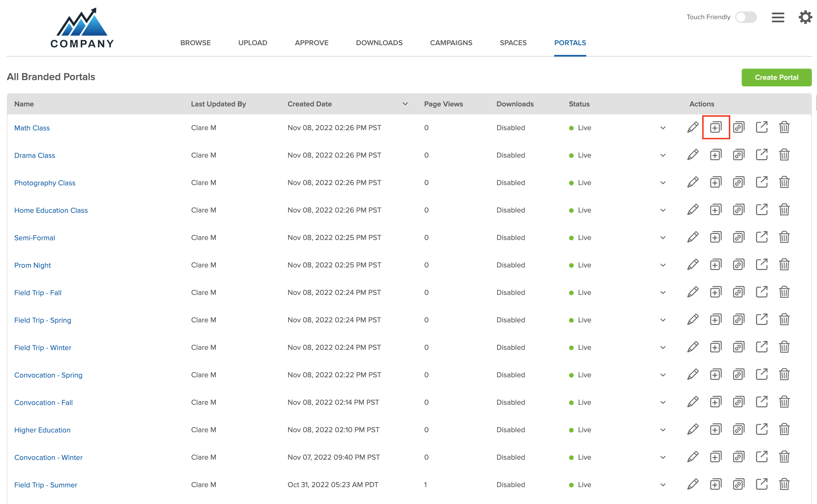Open Semi-Formal portal in new tab
Viewport: 817px width, 504px height.
click(x=762, y=237)
